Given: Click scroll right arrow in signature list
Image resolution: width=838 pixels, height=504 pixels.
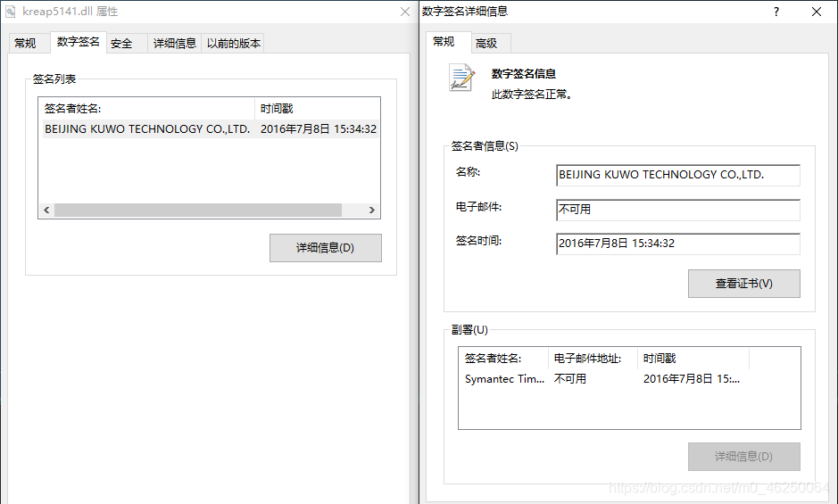Looking at the screenshot, I should tap(372, 210).
